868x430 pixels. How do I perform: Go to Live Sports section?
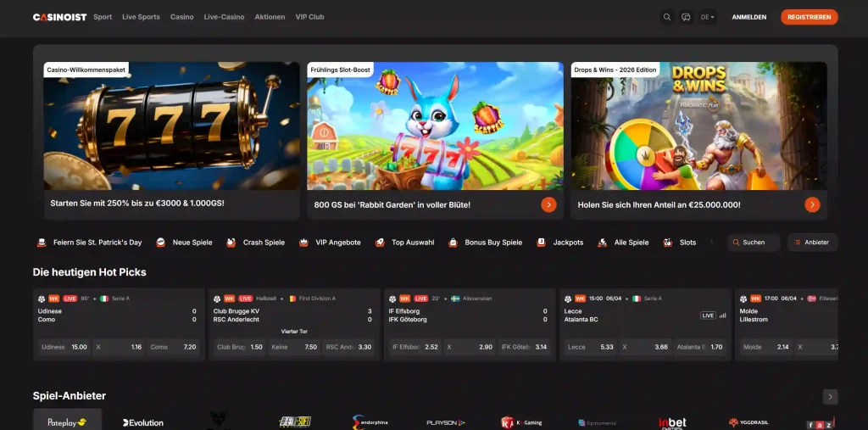(142, 17)
